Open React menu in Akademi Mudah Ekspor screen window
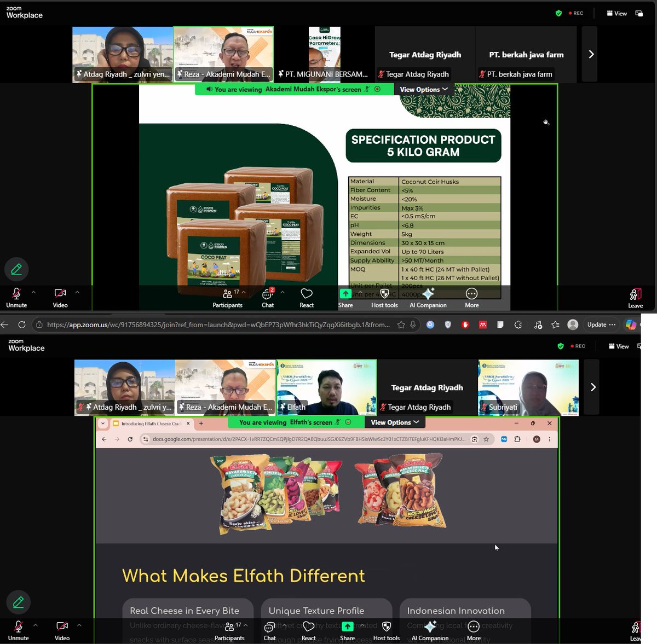The image size is (657, 644). (307, 298)
